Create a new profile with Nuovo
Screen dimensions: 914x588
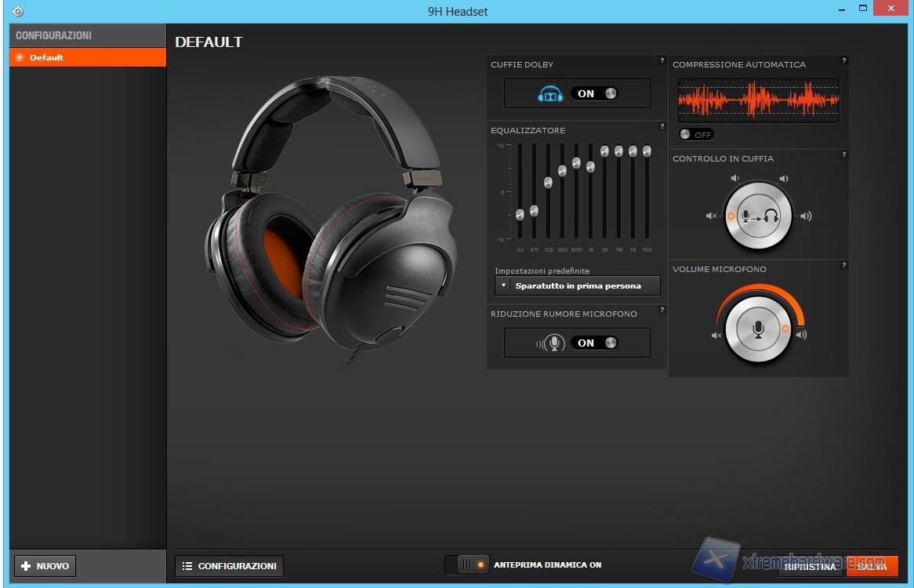click(45, 566)
